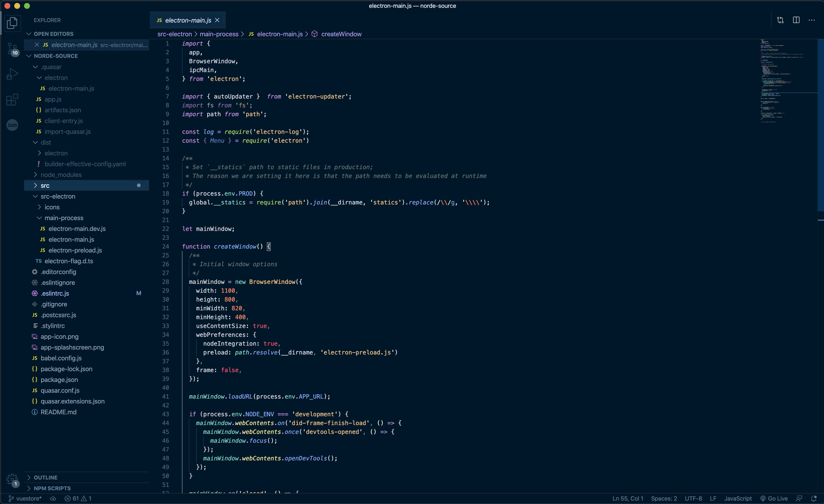Screen dimensions: 824x504
Task: Change indentation via Spaces: 2
Action: (x=663, y=498)
